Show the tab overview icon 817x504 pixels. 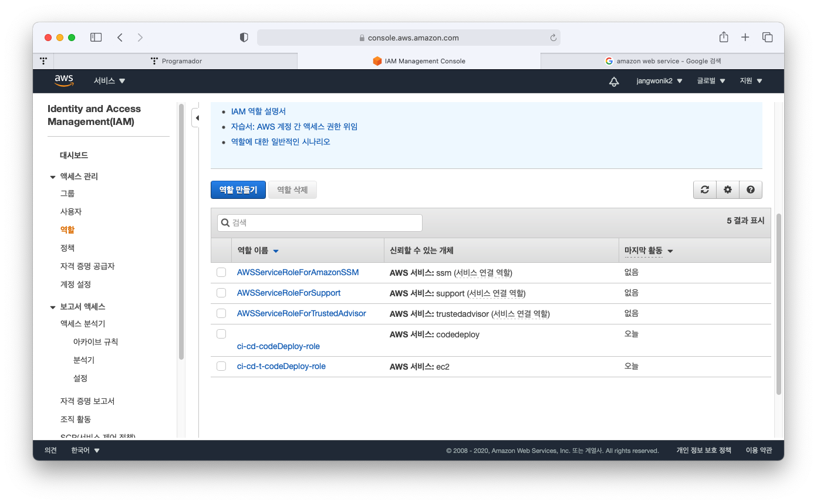(x=767, y=38)
